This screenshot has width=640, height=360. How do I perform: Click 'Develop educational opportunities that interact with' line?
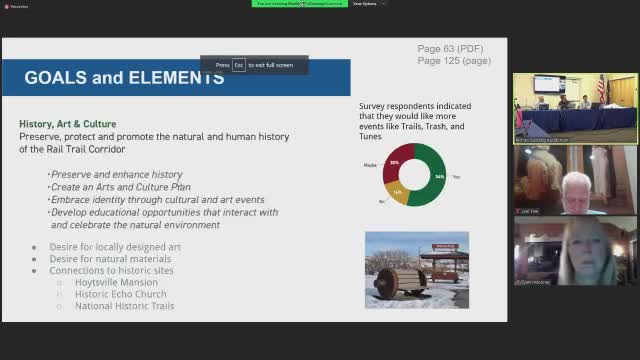click(x=164, y=212)
